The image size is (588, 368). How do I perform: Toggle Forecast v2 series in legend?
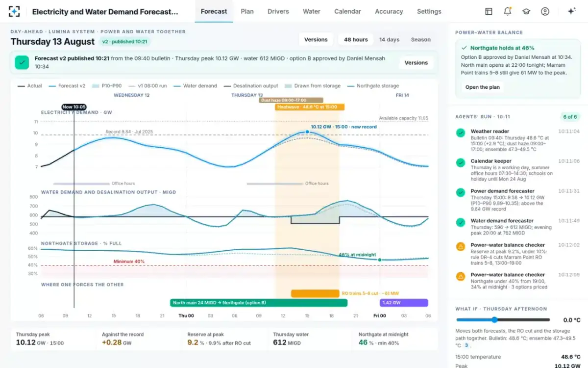(67, 86)
